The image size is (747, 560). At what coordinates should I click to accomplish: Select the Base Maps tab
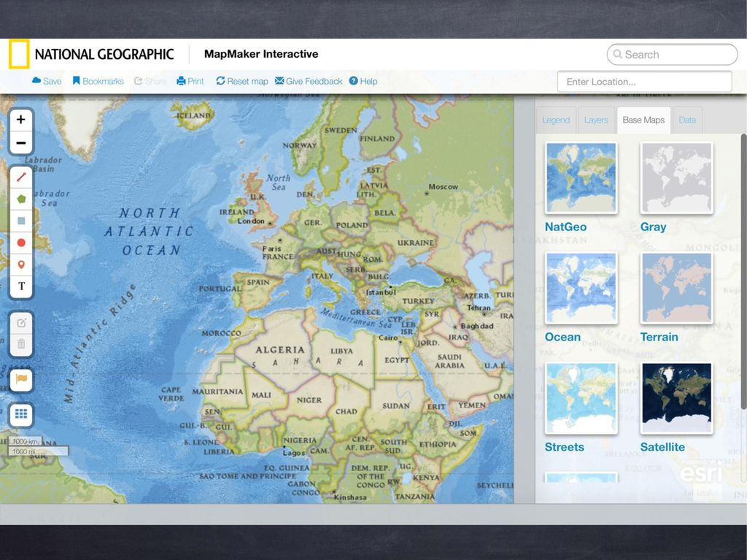coord(643,120)
